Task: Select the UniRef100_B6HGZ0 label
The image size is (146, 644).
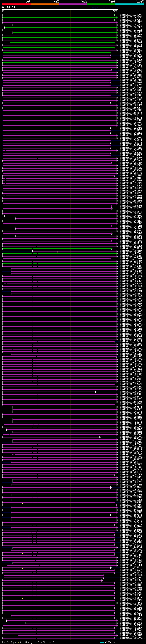Action: click(x=131, y=527)
